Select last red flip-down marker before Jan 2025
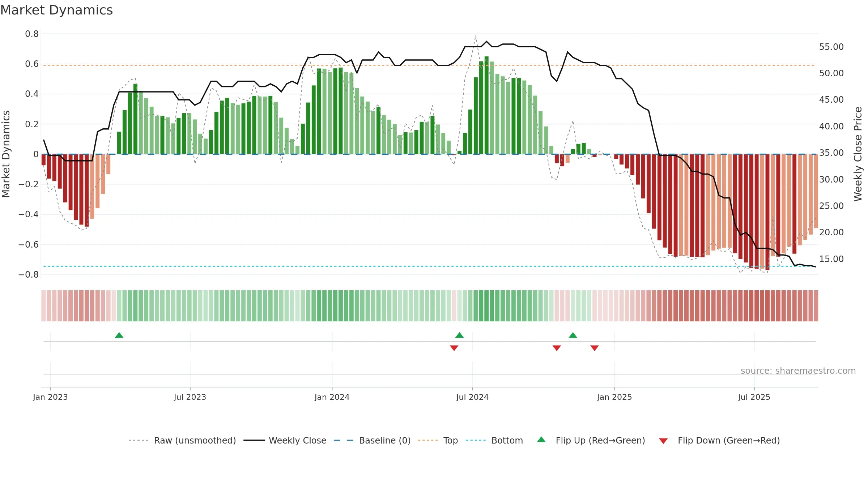The image size is (868, 488). tap(595, 348)
